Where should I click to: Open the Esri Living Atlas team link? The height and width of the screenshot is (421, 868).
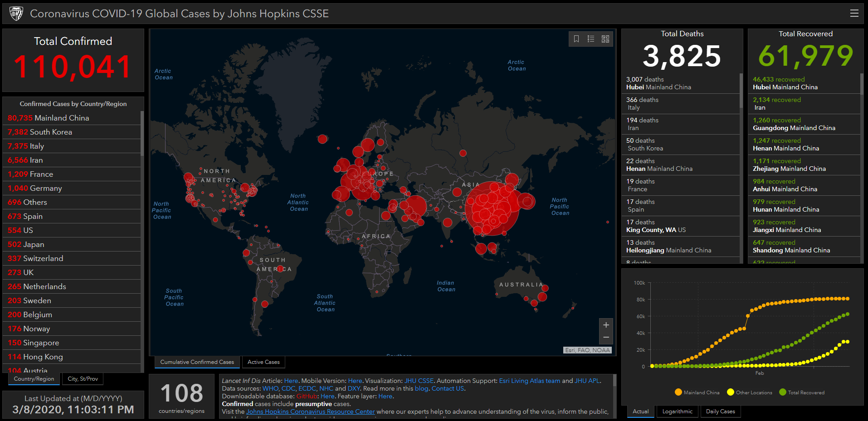530,381
